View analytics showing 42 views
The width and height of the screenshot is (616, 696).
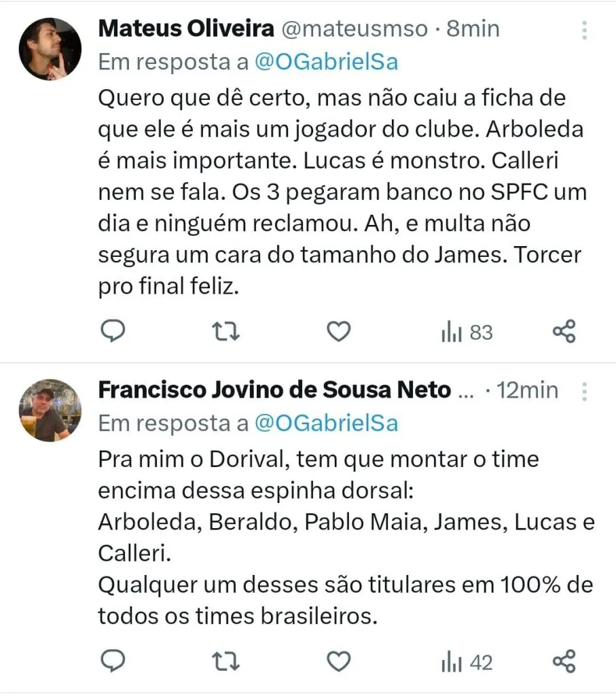tap(467, 662)
